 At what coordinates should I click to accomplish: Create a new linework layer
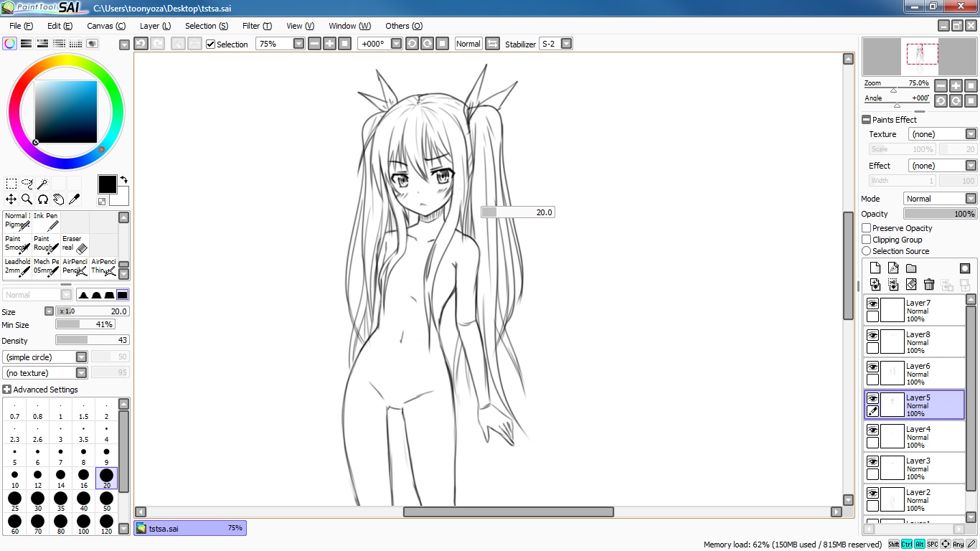(893, 268)
